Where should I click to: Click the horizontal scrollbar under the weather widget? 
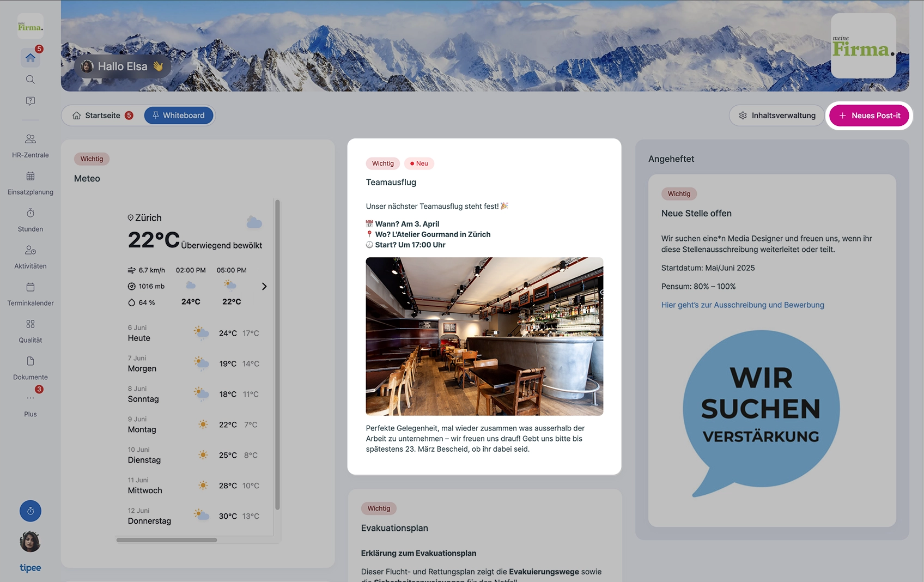click(x=167, y=540)
